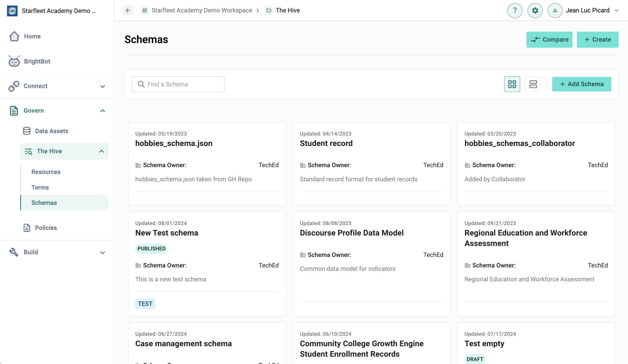Click Starfleet Academy Demo Workspace breadcrumb link
The height and width of the screenshot is (364, 628).
(202, 10)
